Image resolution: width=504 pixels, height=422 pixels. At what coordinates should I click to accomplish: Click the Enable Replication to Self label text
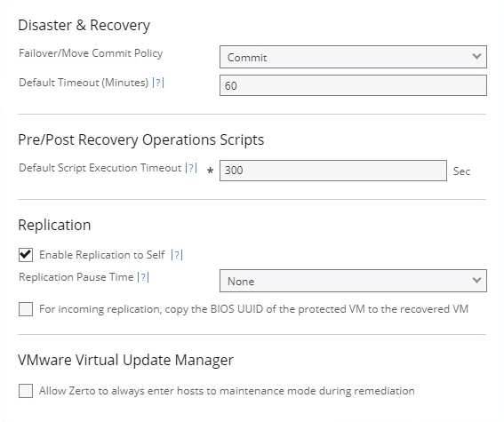pos(102,255)
